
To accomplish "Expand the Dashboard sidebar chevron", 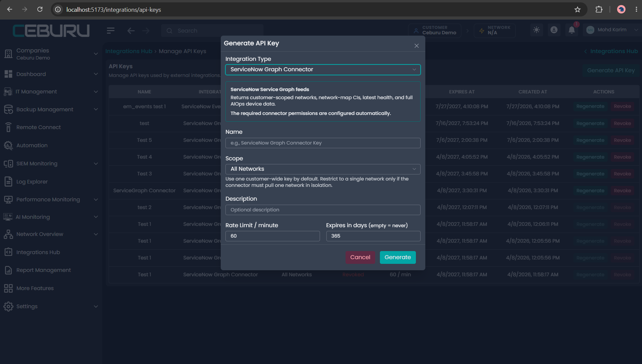I will tap(96, 74).
